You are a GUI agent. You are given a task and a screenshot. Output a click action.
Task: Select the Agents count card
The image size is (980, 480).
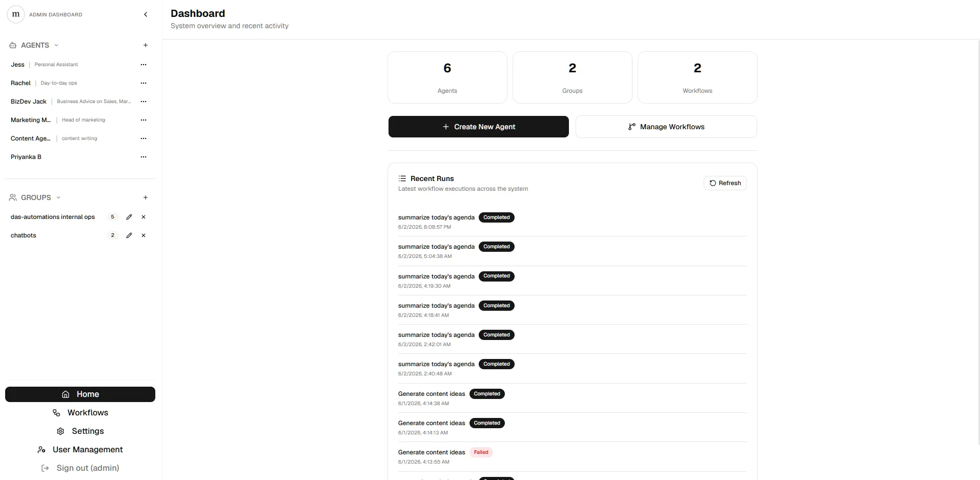click(x=447, y=77)
